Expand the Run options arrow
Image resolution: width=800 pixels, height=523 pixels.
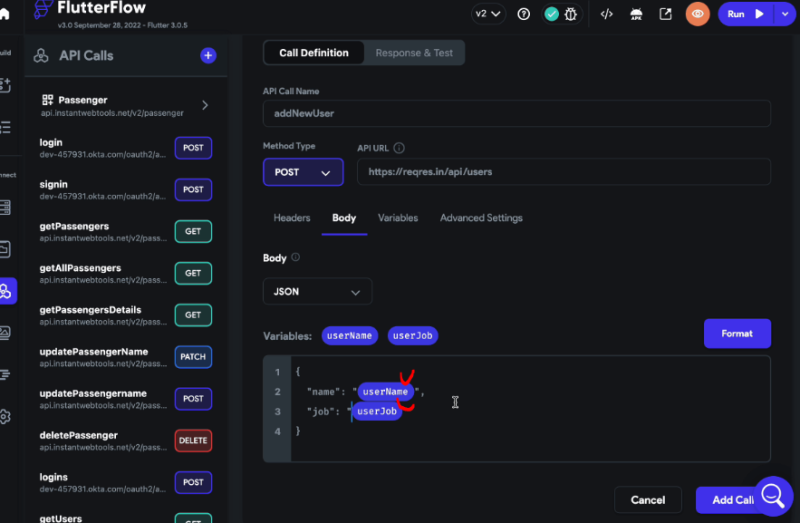click(785, 14)
